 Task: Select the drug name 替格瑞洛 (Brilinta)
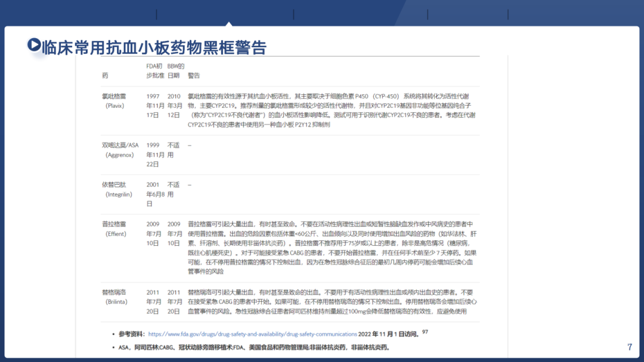[114, 297]
